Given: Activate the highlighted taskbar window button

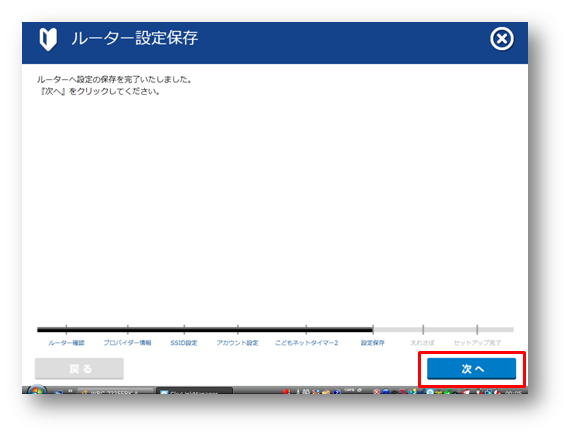Looking at the screenshot, I should 194,391.
